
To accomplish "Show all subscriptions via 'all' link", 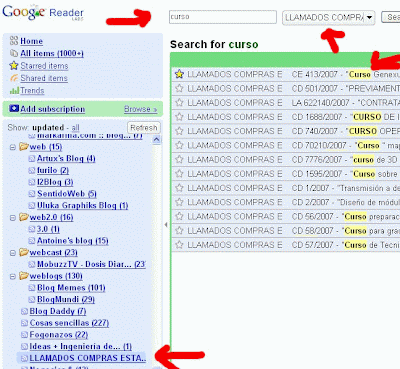I will tap(76, 128).
